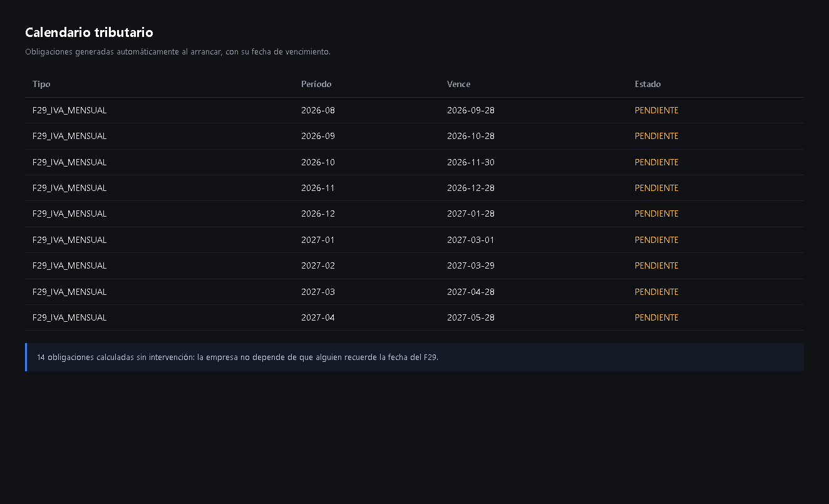Click F29_IVA_MENSUAL in the 2027-03 row

[x=70, y=292]
